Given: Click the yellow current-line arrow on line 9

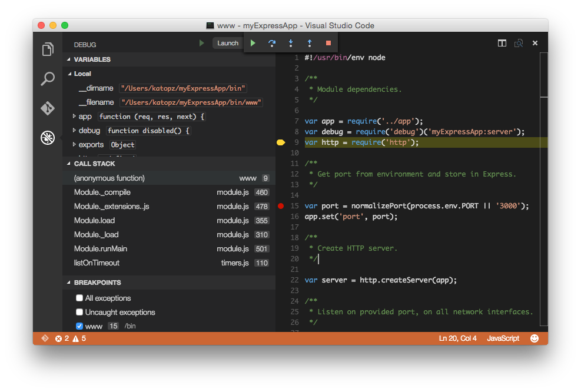Looking at the screenshot, I should coord(281,142).
